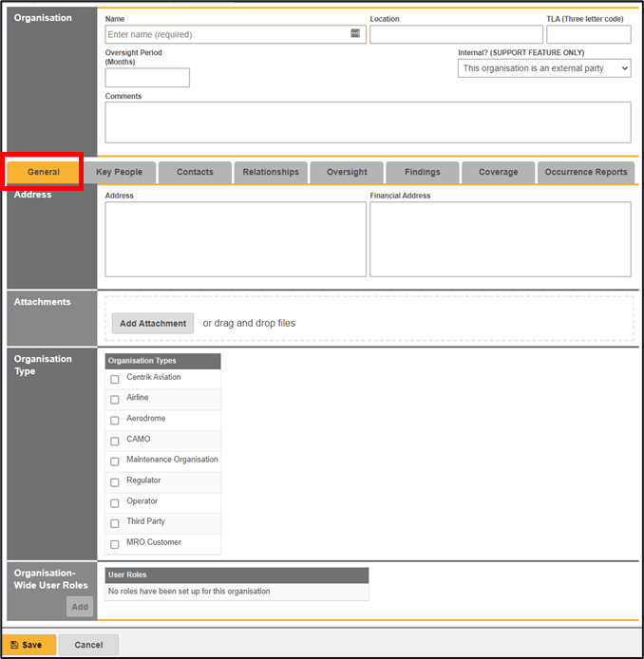
Task: Click the Cancel button
Action: [x=88, y=645]
